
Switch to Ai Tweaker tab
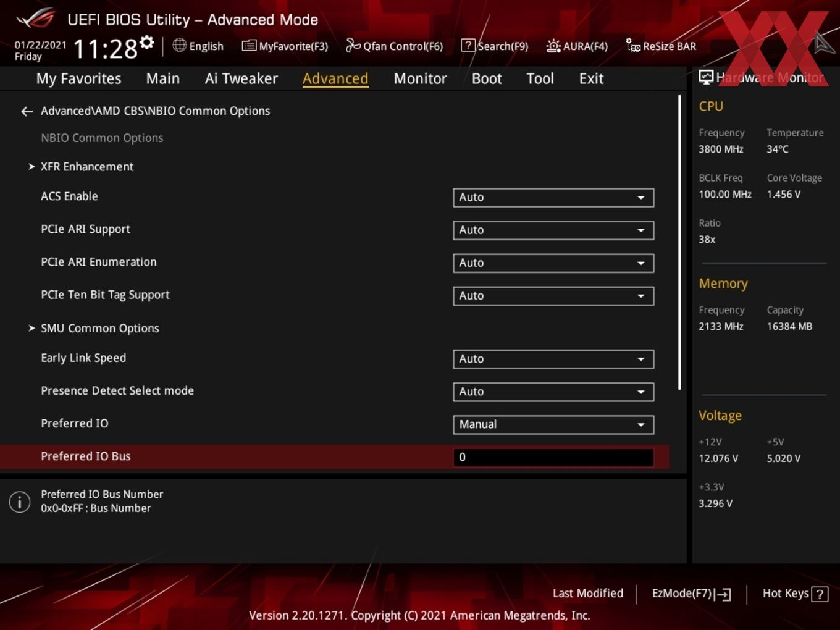click(x=241, y=78)
